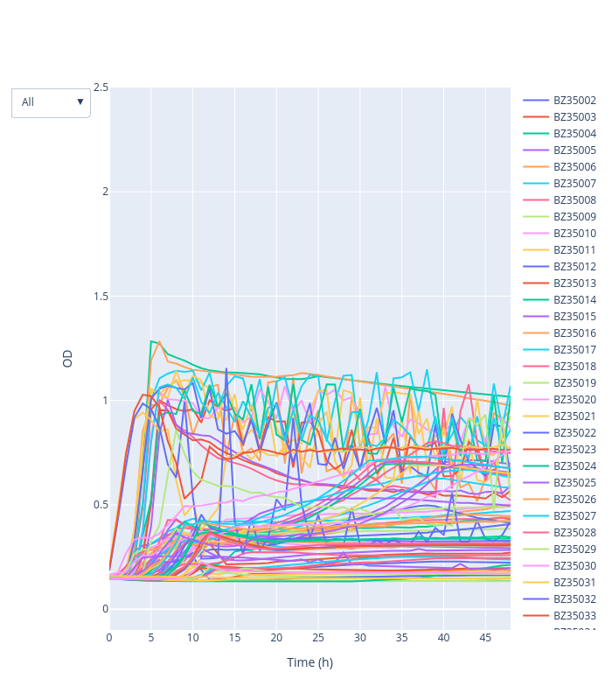Toggle BZ35022 trace in legend
The width and height of the screenshot is (612, 700).
click(x=574, y=433)
